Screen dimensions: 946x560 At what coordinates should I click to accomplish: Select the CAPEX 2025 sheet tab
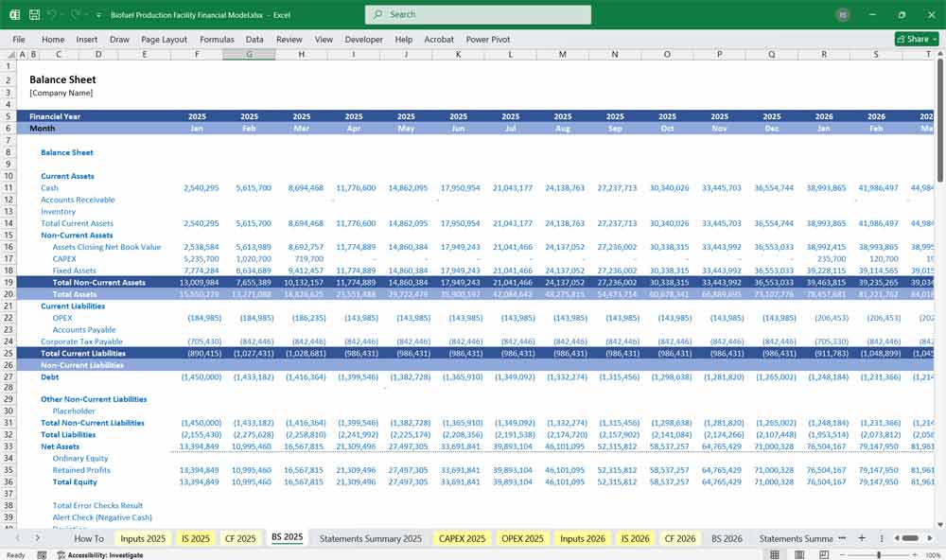(x=461, y=537)
